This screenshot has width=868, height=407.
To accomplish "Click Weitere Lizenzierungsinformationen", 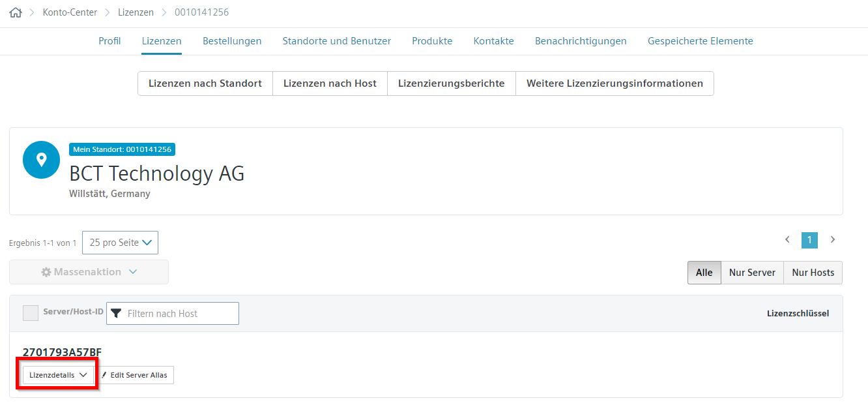I will coord(614,83).
